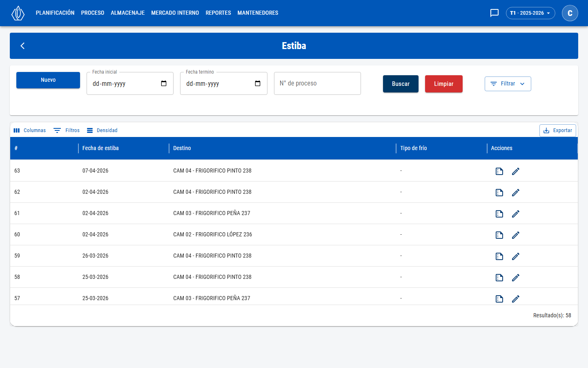View detail document for row 59
The height and width of the screenshot is (368, 588).
(x=499, y=256)
